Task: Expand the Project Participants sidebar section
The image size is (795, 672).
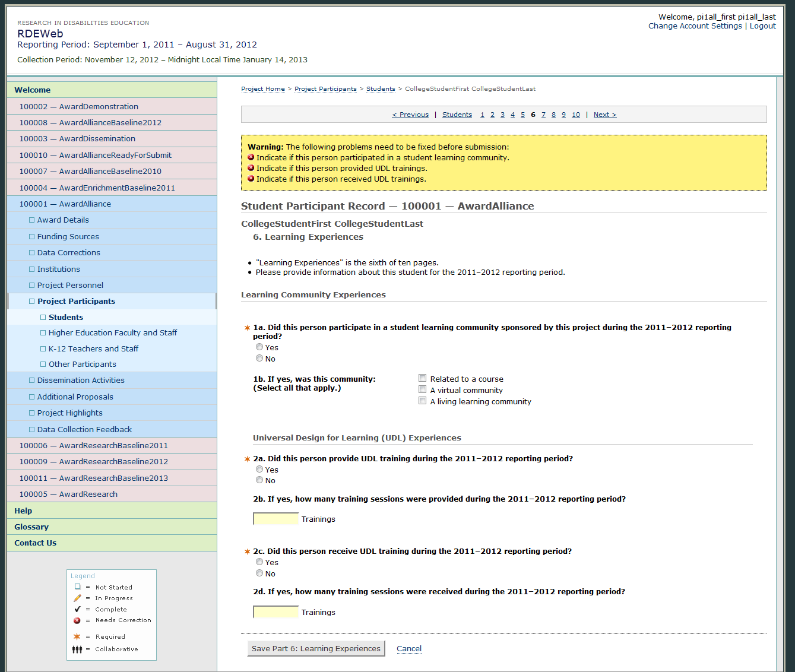Action: [x=76, y=302]
